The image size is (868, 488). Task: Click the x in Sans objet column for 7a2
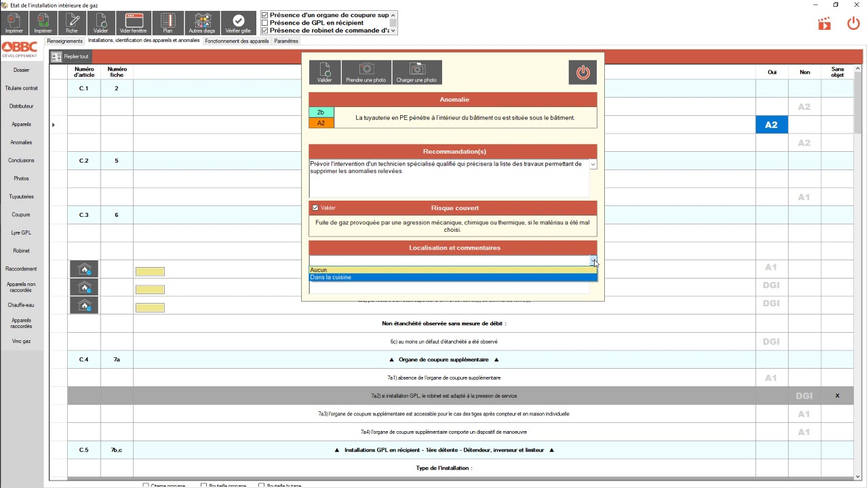837,396
